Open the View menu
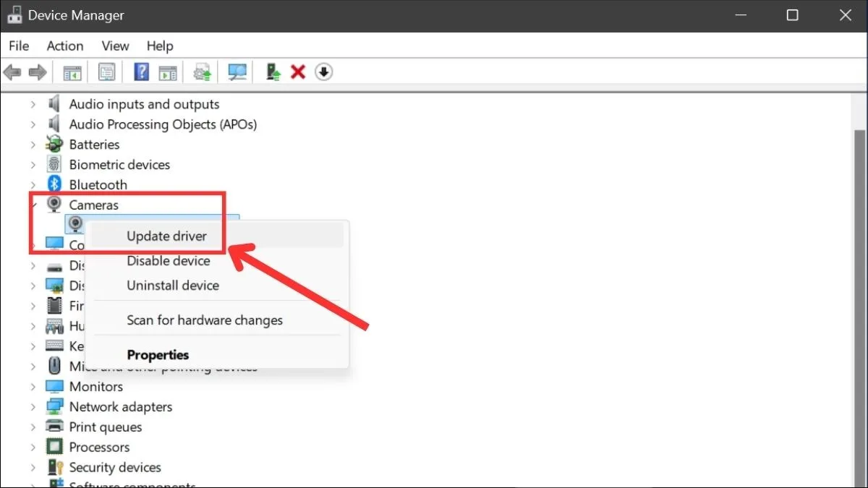868x488 pixels. tap(115, 46)
